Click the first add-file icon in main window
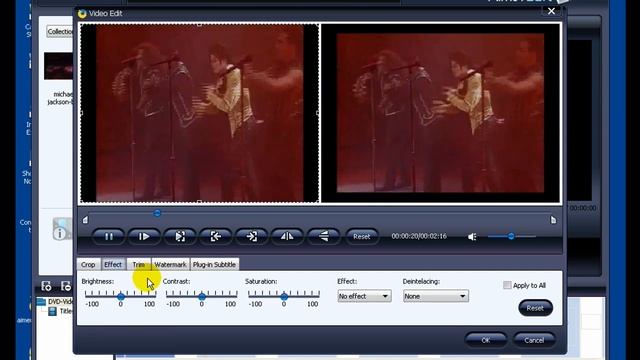Image resolution: width=640 pixels, height=360 pixels. [46, 286]
